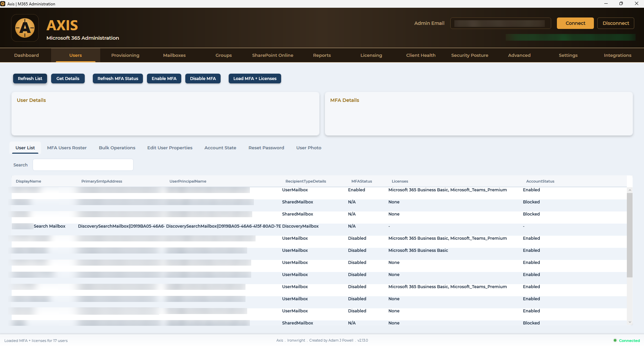Focus the Admin Email field
The height and width of the screenshot is (347, 644).
[501, 23]
